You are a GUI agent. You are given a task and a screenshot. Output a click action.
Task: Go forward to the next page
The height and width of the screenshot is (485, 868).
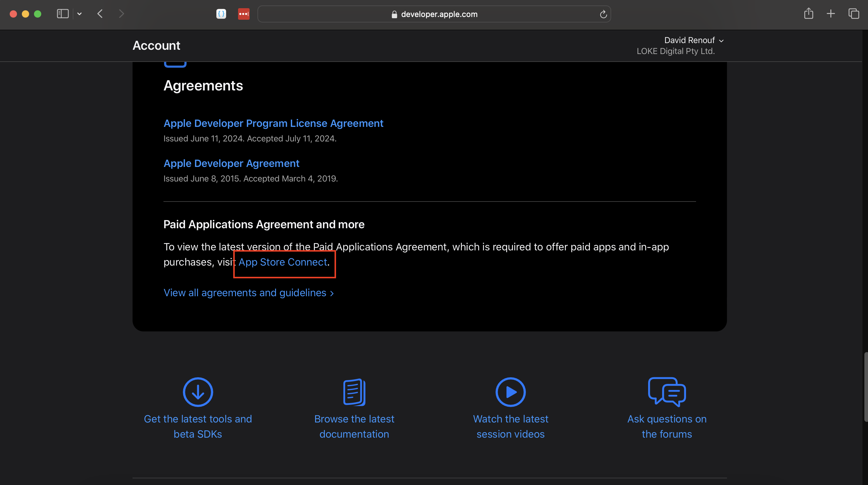[x=122, y=14]
